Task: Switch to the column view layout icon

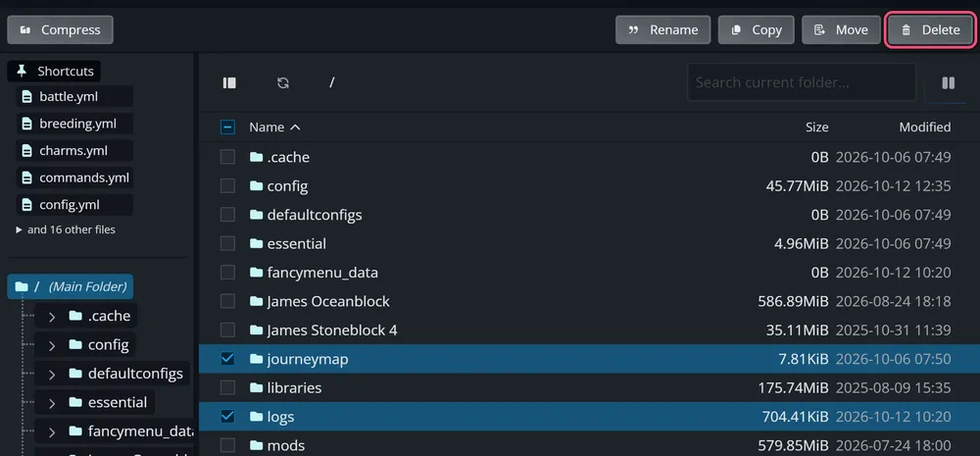Action: tap(948, 82)
